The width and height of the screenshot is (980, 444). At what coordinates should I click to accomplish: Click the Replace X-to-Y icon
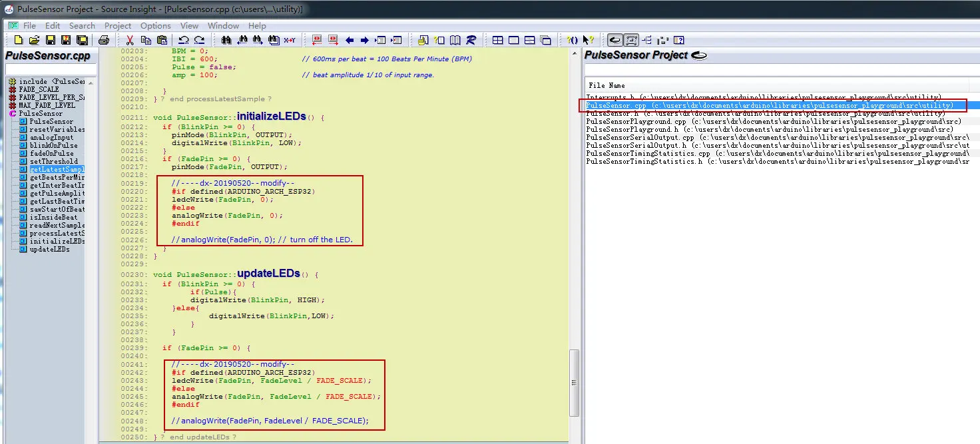(x=290, y=40)
